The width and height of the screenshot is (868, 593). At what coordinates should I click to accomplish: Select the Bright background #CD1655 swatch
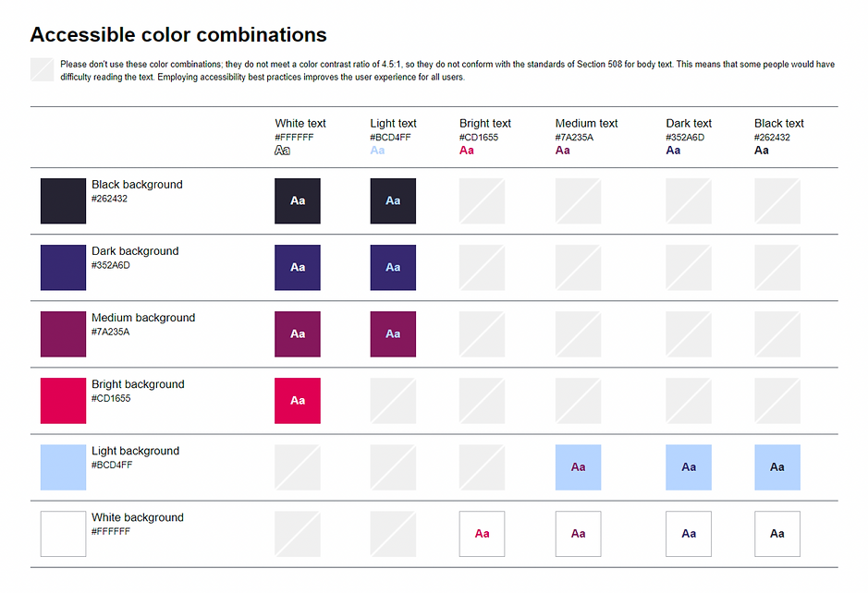(x=63, y=401)
